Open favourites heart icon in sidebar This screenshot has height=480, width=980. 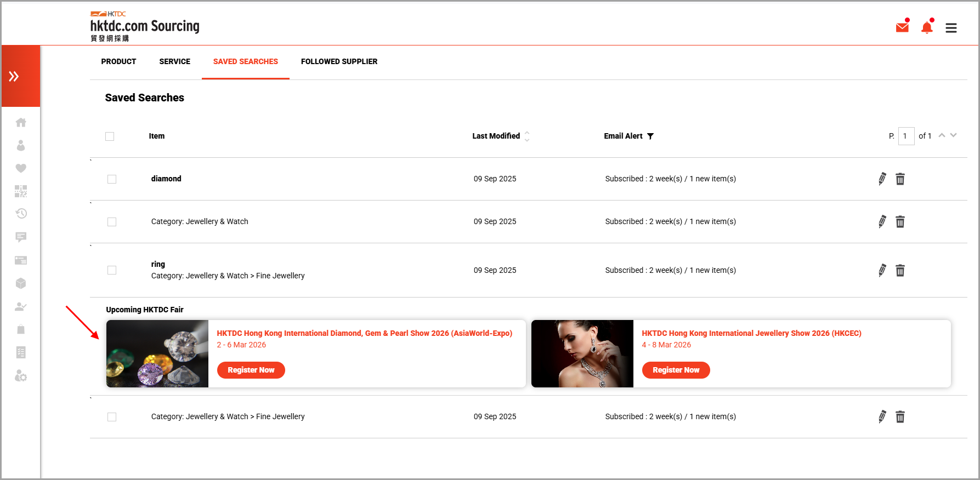tap(21, 168)
